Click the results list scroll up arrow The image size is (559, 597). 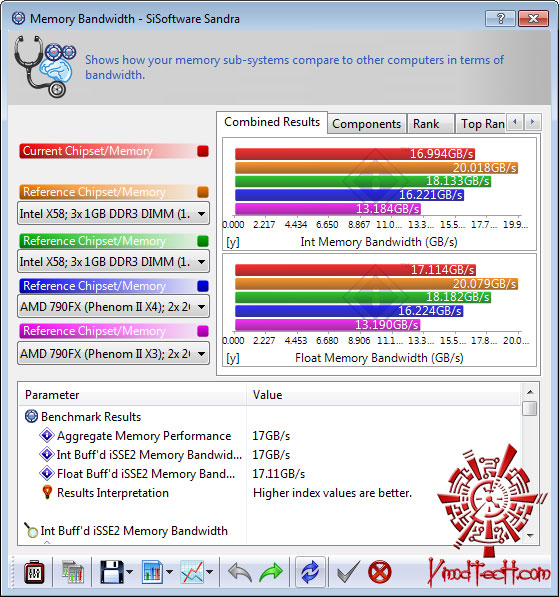pos(530,392)
